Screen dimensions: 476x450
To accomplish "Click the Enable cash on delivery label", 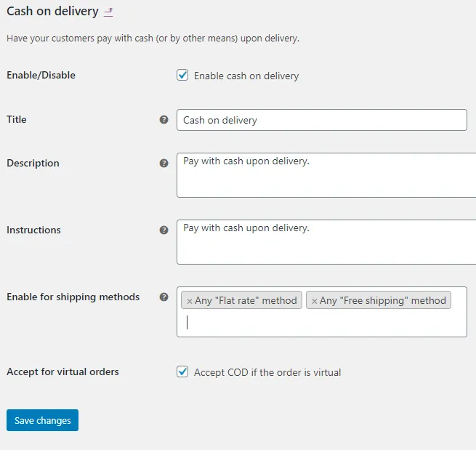I will [246, 76].
